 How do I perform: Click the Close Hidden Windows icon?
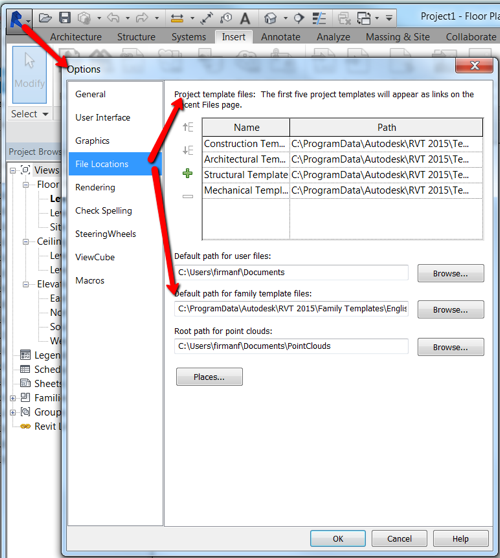[344, 18]
